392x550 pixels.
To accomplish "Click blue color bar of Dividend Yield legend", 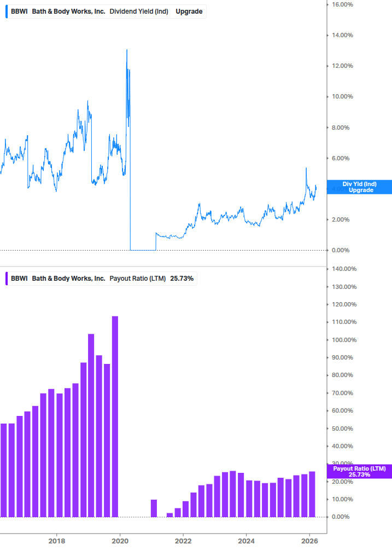I will (x=7, y=11).
